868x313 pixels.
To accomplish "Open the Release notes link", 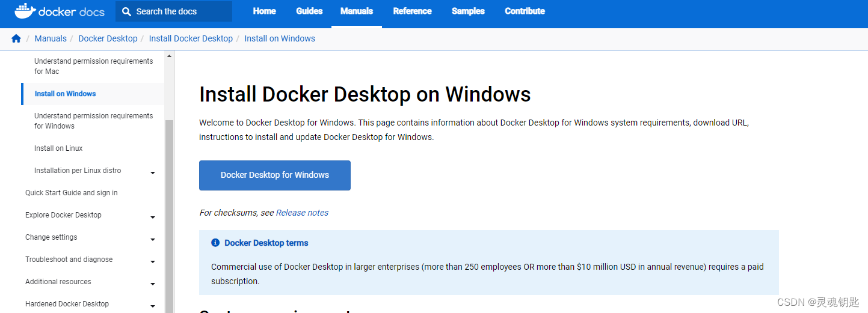I will pyautogui.click(x=302, y=213).
